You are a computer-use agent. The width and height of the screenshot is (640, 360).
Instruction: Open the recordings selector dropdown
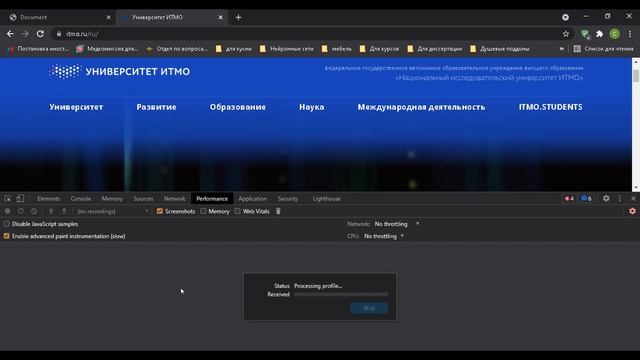[112, 211]
